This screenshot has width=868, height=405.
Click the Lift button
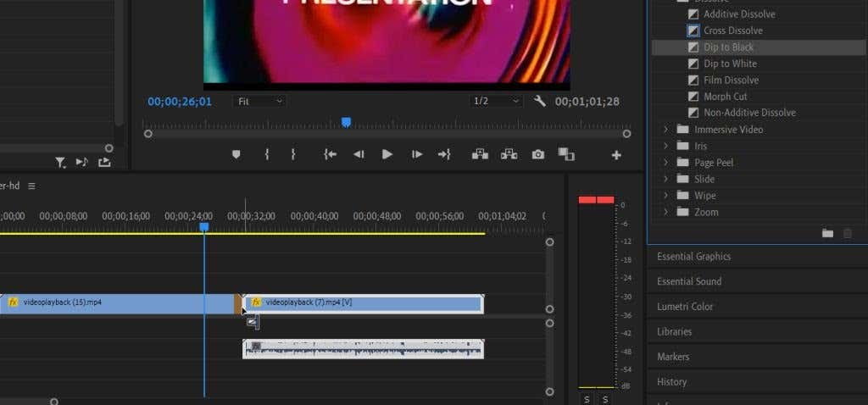[x=480, y=154]
